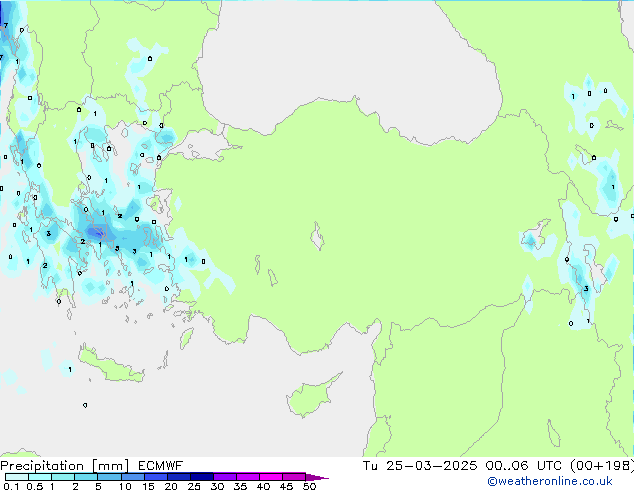Screen dimensions: 634x490
Task: Click the "30" legend scale label
Action: (217, 486)
